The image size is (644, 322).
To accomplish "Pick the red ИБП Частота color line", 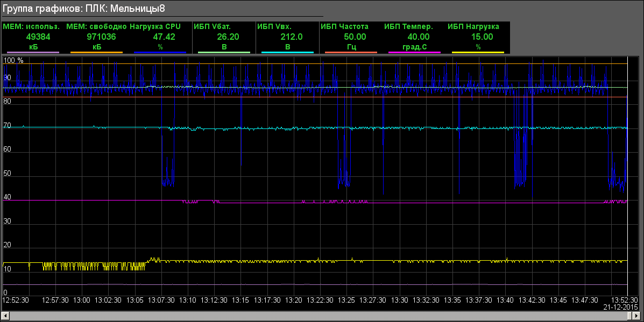I will 351,53.
